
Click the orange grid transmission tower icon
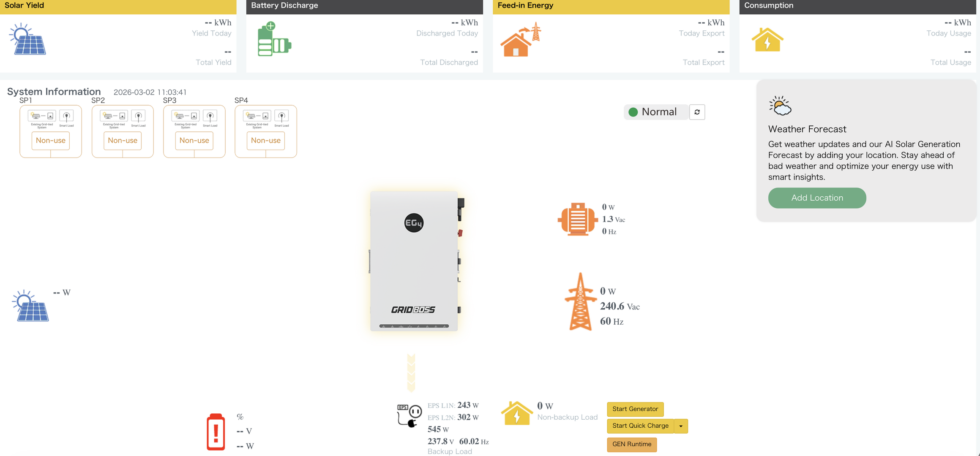(x=580, y=301)
